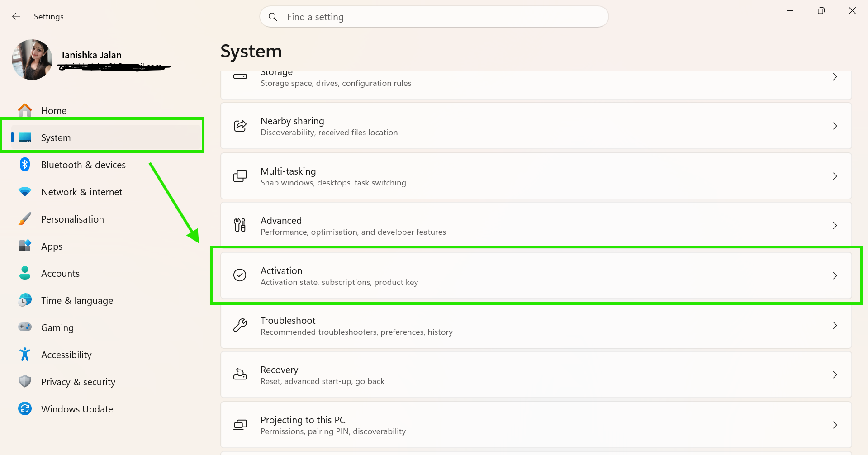Click 'Reset, advanced start-up, go back' text
This screenshot has width=868, height=455.
(323, 381)
